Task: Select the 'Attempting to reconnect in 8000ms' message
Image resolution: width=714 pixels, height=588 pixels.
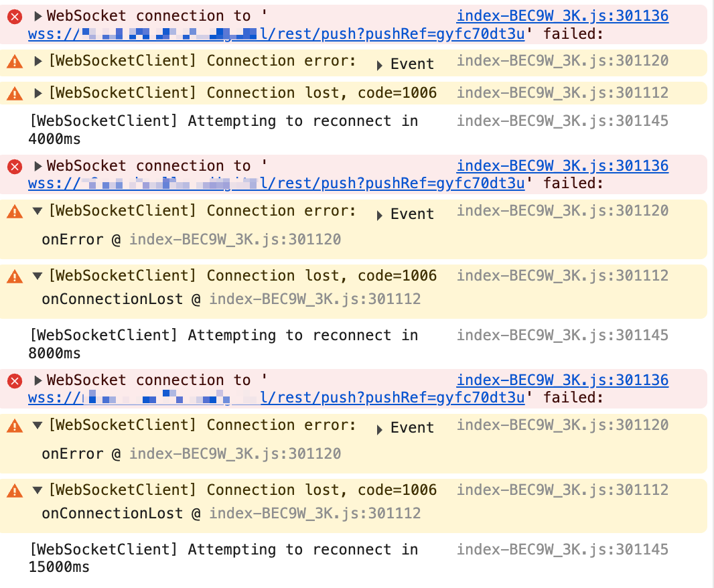Action: click(x=223, y=344)
